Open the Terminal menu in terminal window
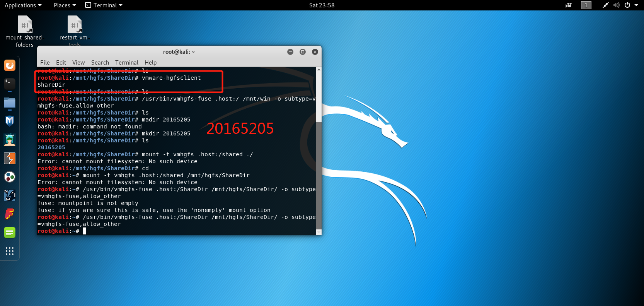This screenshot has height=306, width=644. click(x=127, y=62)
